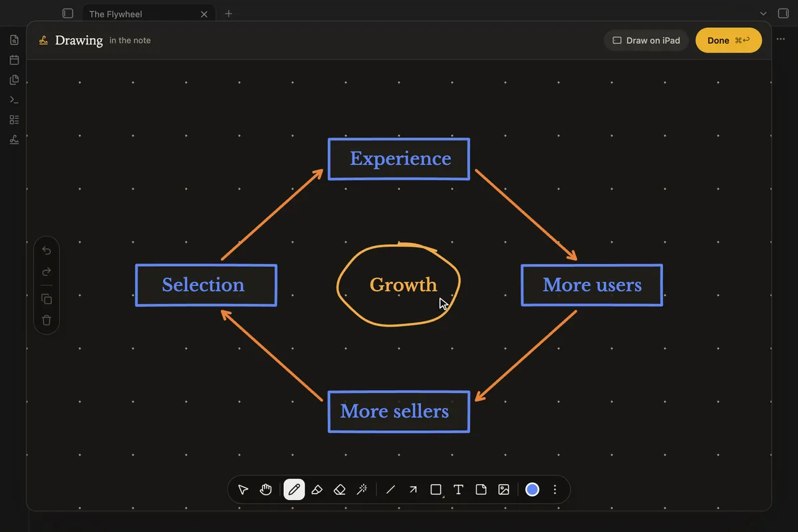Select the rectangle shape tool

(x=436, y=489)
